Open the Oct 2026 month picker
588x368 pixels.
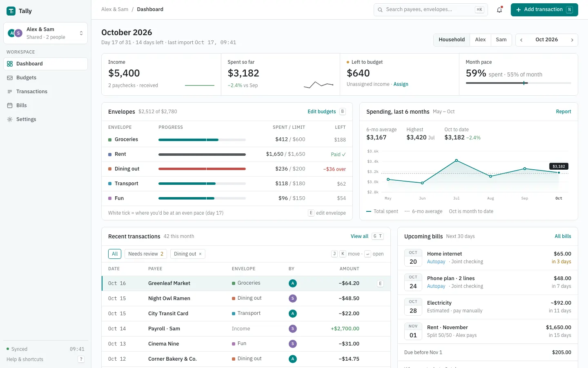[x=546, y=40]
